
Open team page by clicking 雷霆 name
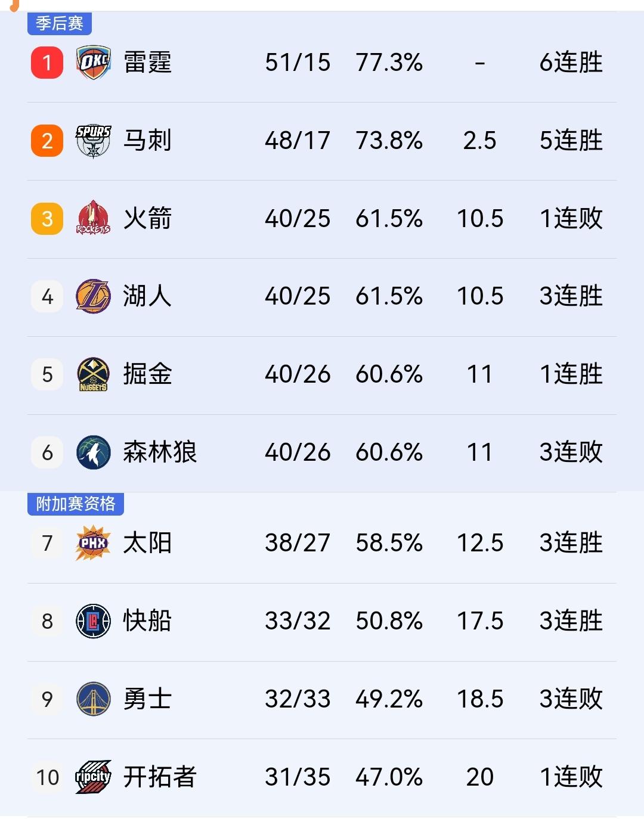tap(148, 63)
